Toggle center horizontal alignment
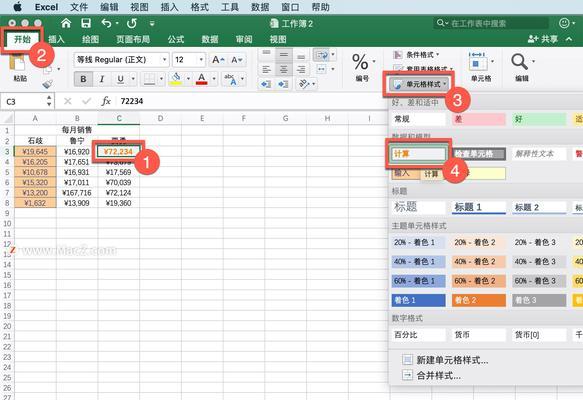 click(x=284, y=69)
